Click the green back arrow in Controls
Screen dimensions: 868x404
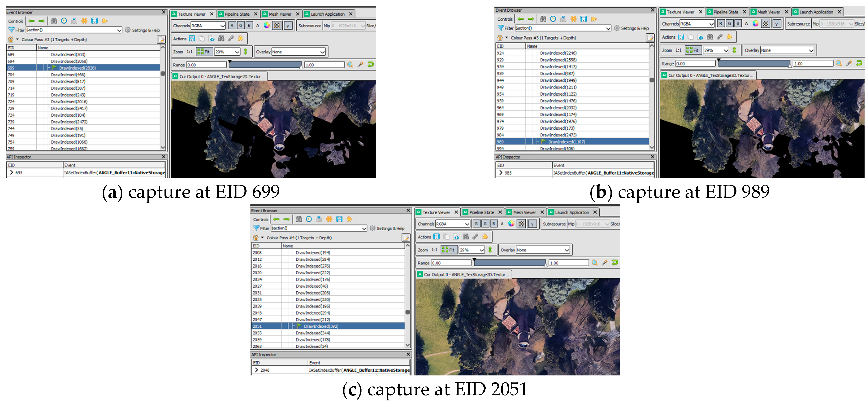click(x=31, y=21)
